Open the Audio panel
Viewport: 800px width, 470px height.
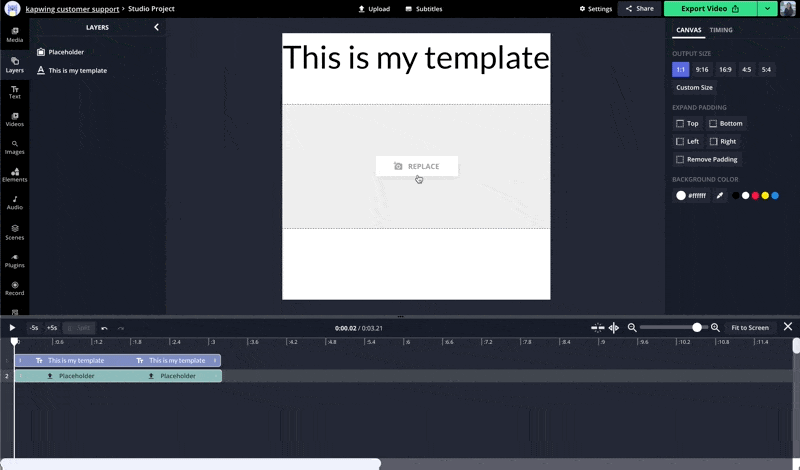point(14,203)
